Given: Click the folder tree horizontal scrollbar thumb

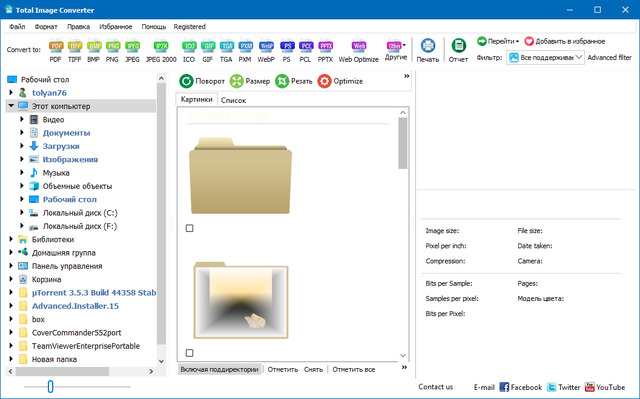Looking at the screenshot, I should click(x=62, y=371).
